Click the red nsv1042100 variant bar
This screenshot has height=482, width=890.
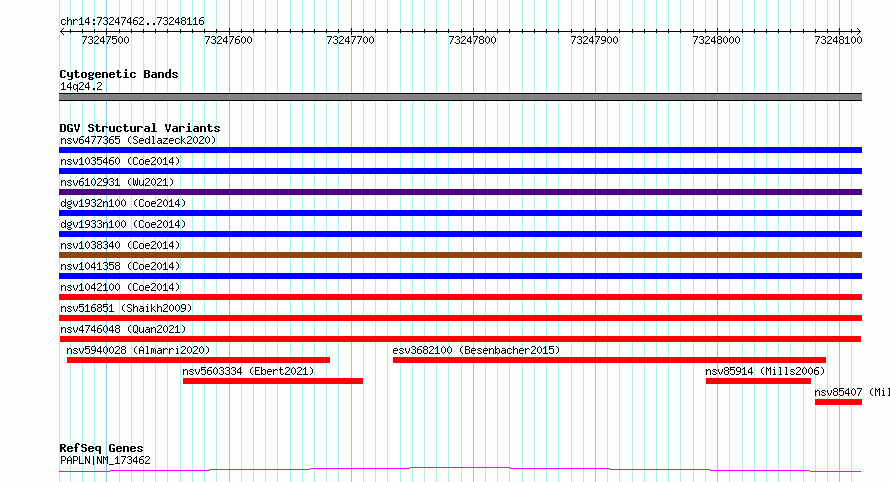460,297
